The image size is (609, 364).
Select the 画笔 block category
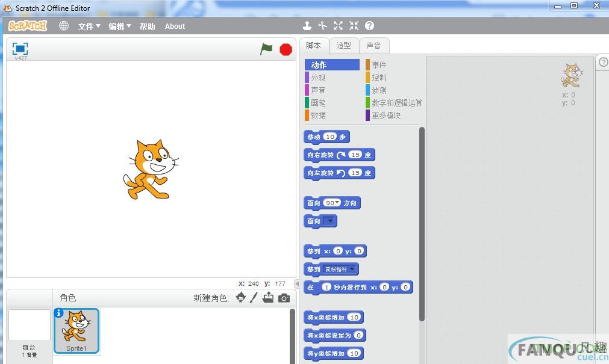[x=332, y=103]
